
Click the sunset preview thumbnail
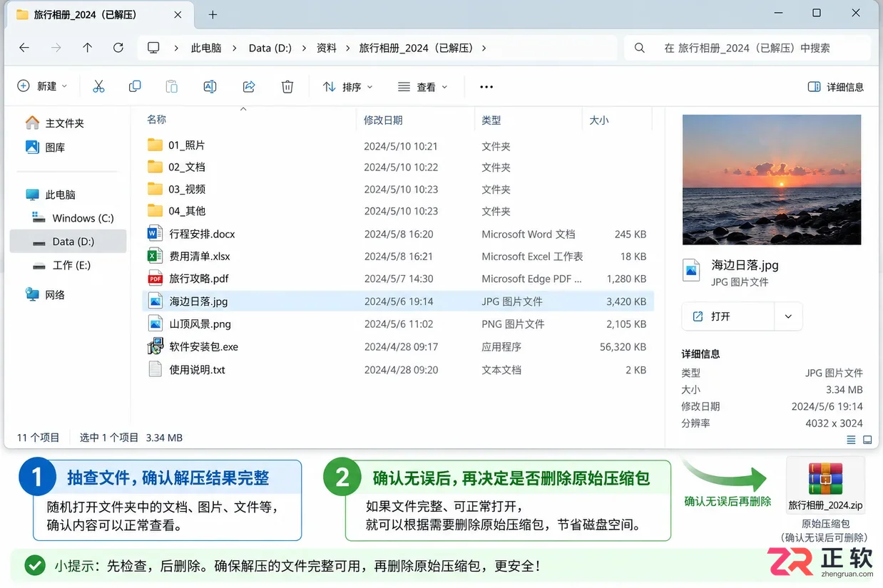pyautogui.click(x=772, y=180)
